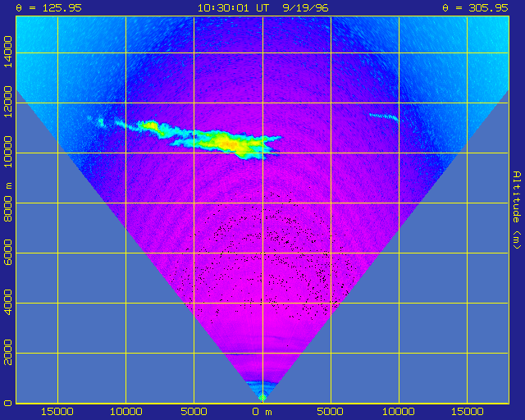
Task: Click the bright yellow-orange cloud core
Action: point(231,144)
